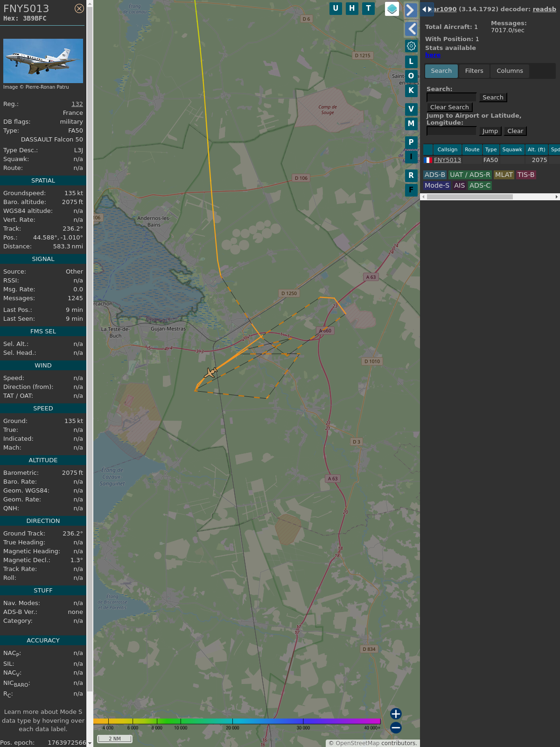Viewport: 560px width, 747px height.
Task: Toggle the F map button
Action: [411, 190]
